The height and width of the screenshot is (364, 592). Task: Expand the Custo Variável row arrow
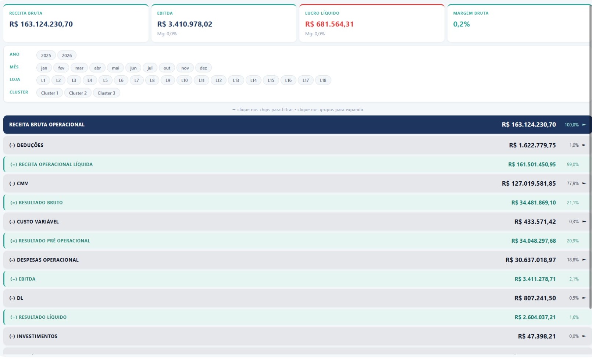[x=584, y=222]
